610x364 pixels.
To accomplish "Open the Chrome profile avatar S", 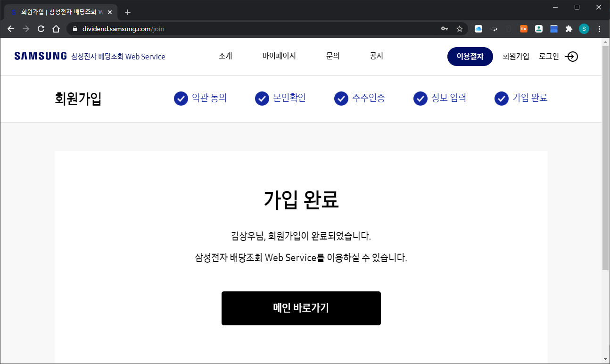I will [584, 29].
